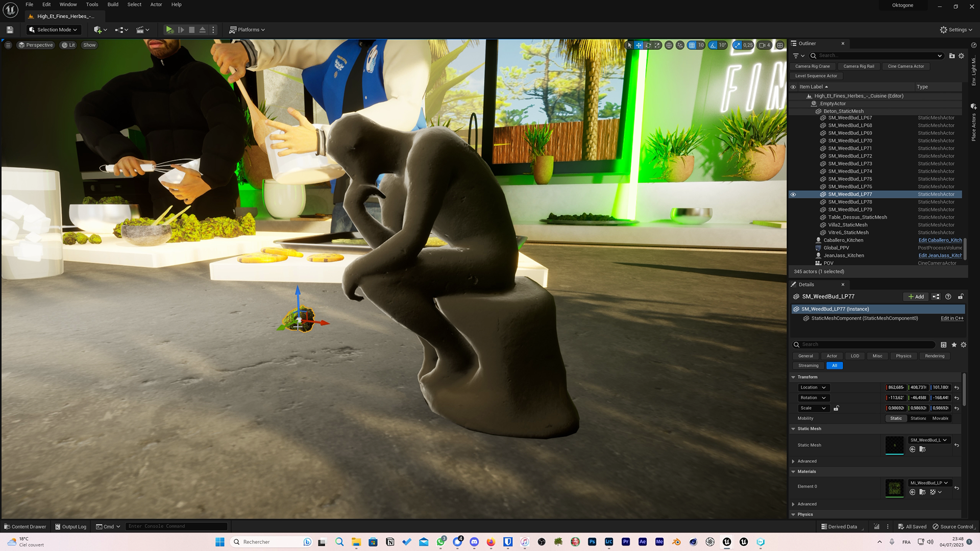The height and width of the screenshot is (551, 980).
Task: Open the quick add content dropdown
Action: click(x=100, y=30)
